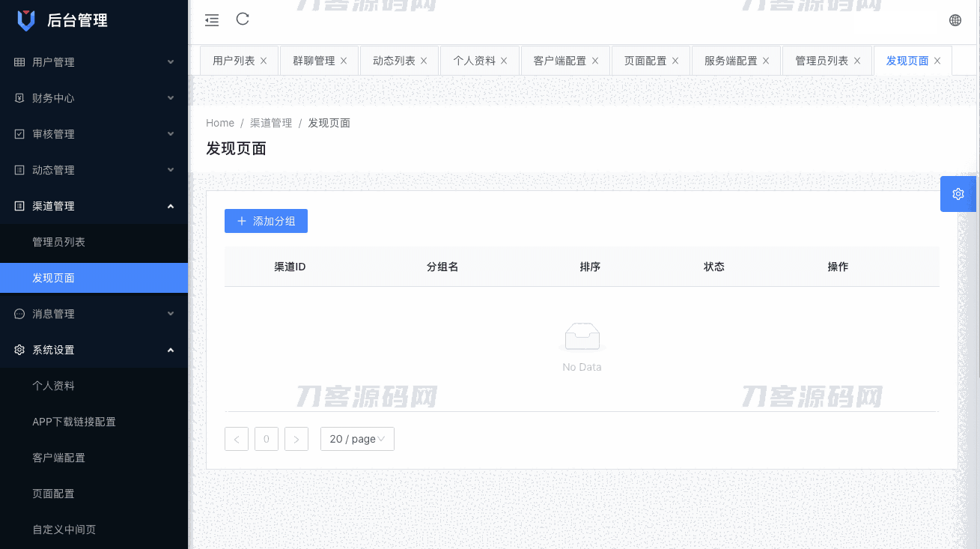
Task: Switch to the 客户端配置 tab
Action: click(560, 60)
